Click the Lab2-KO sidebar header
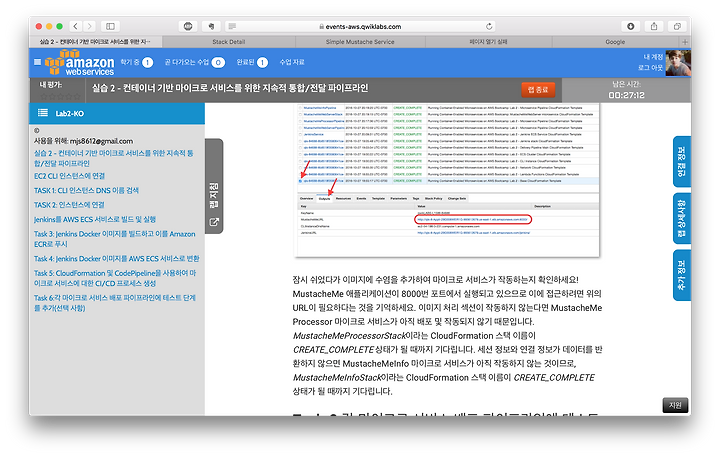720x457 pixels. [x=117, y=113]
